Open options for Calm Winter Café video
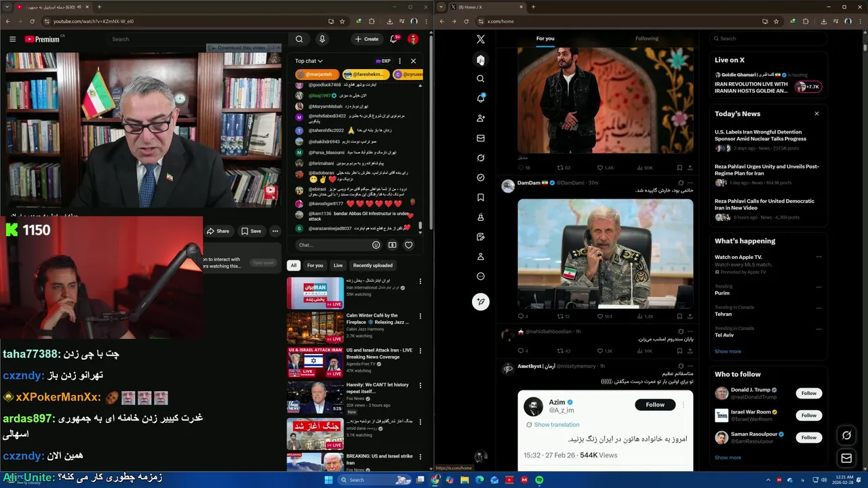The image size is (868, 488). click(420, 316)
